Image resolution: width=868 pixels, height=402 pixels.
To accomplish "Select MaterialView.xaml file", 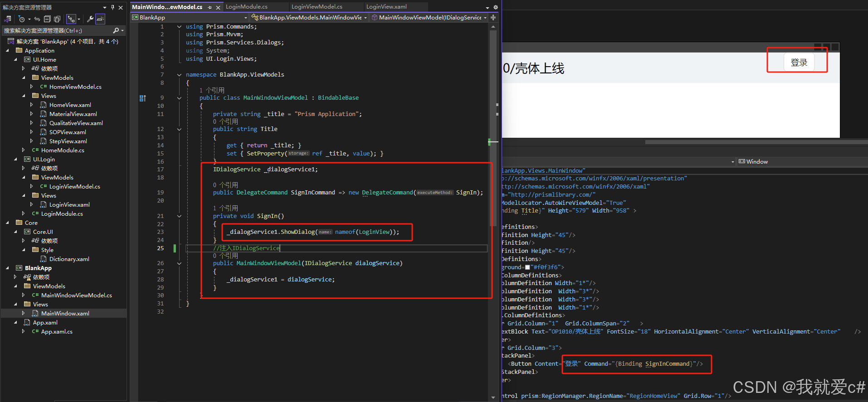I will (x=73, y=114).
